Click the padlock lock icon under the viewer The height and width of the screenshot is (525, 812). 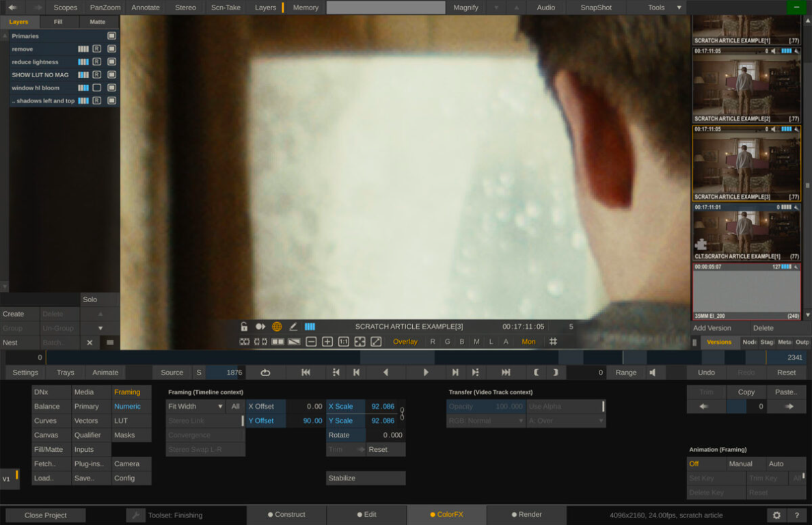point(244,327)
